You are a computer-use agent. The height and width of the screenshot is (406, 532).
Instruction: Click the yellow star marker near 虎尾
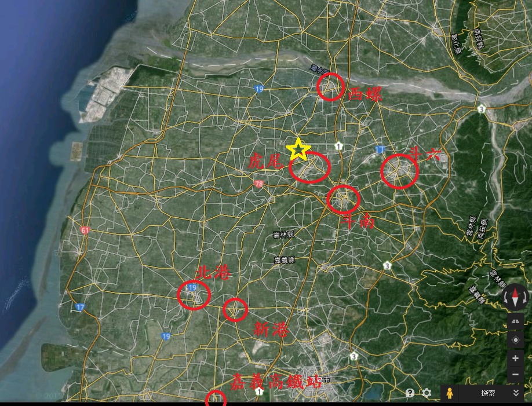(x=298, y=149)
